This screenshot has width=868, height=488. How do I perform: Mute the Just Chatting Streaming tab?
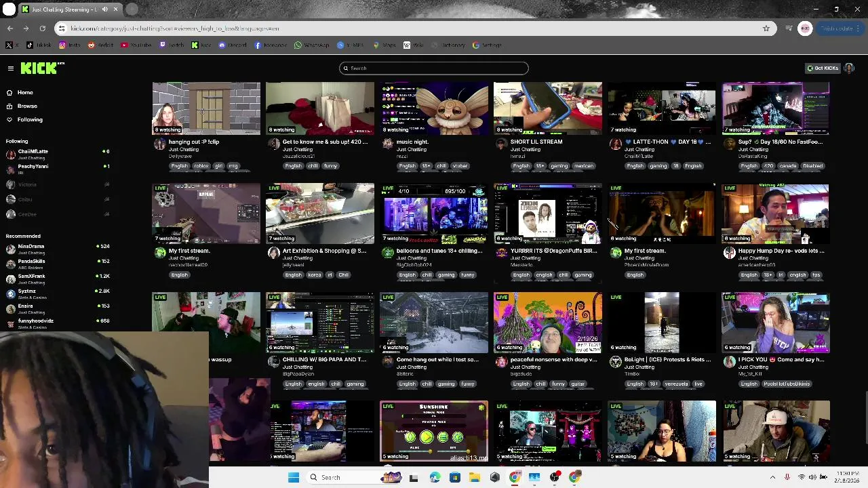(104, 9)
